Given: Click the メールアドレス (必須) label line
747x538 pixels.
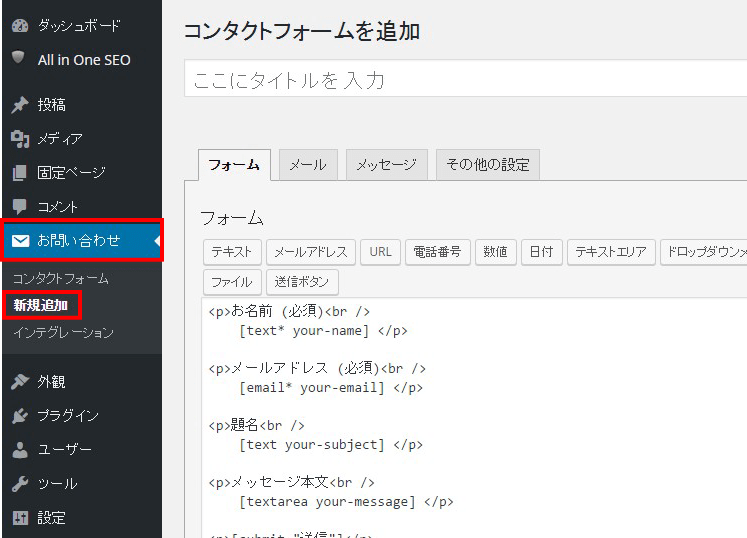Looking at the screenshot, I should pos(317,368).
